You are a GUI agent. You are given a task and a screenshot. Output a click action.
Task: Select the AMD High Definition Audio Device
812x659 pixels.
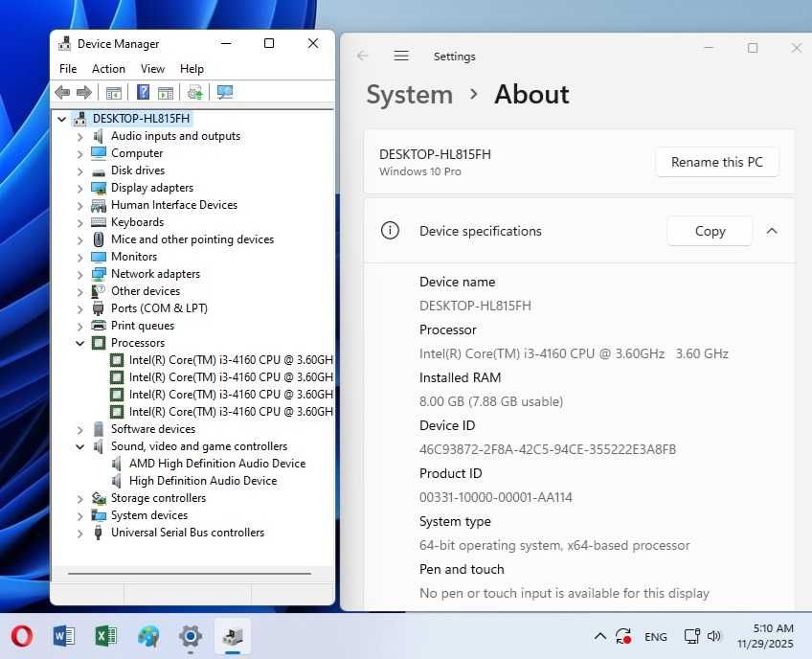pos(217,464)
